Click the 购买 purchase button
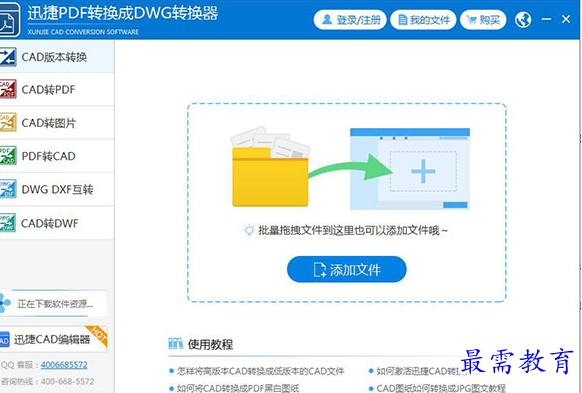This screenshot has height=393, width=582. point(483,20)
